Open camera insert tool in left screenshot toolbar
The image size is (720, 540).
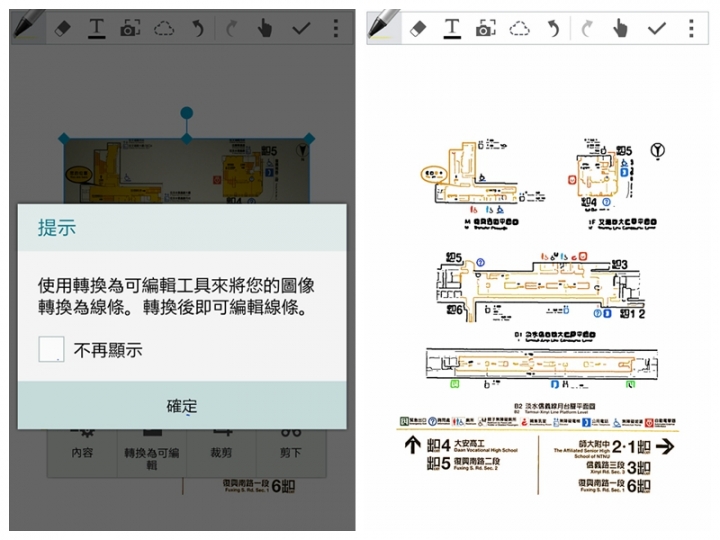pos(130,29)
